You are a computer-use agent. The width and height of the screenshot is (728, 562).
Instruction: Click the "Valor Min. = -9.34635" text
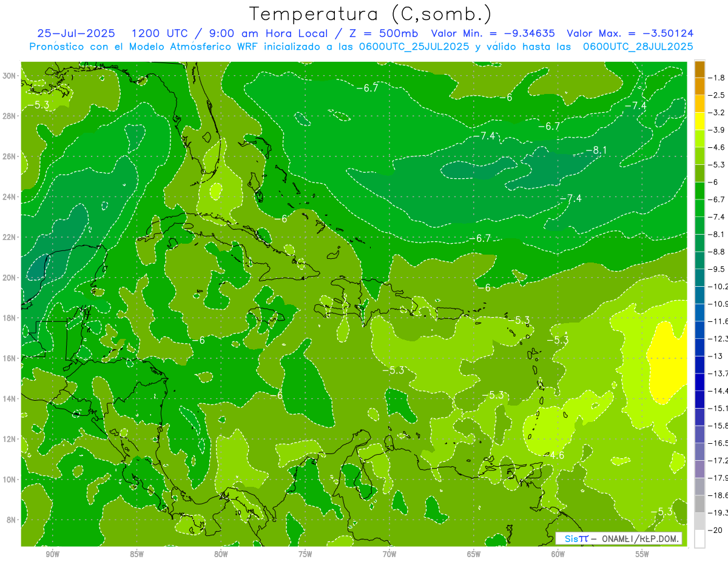point(494,33)
